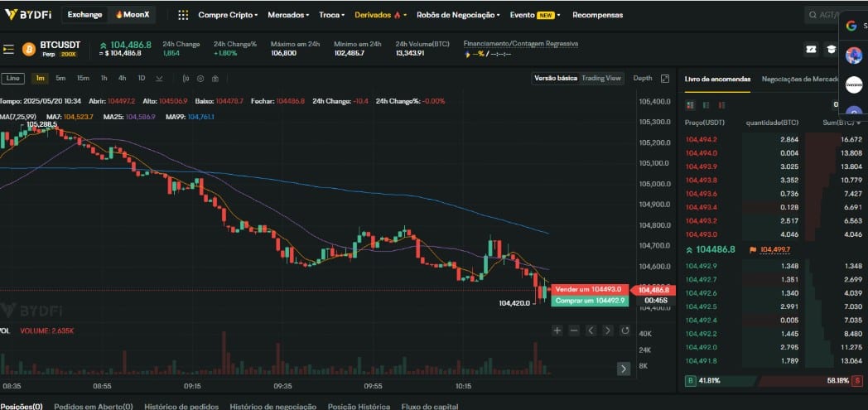Open Derivados dropdown menu
Screen dimensions: 868x410
click(x=381, y=15)
